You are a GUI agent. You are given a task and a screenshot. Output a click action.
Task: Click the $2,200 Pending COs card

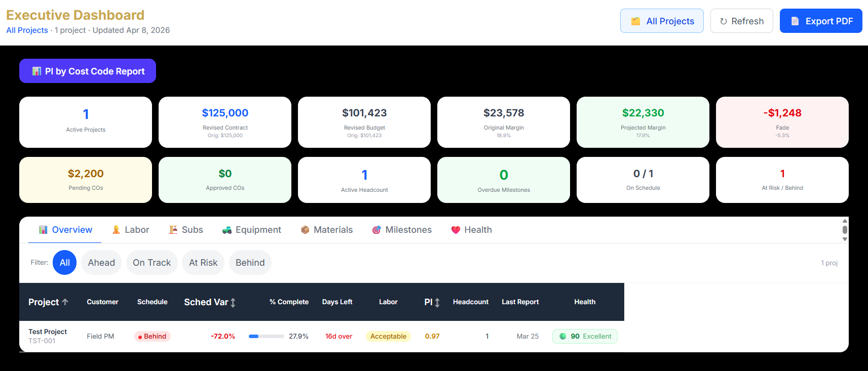point(86,180)
